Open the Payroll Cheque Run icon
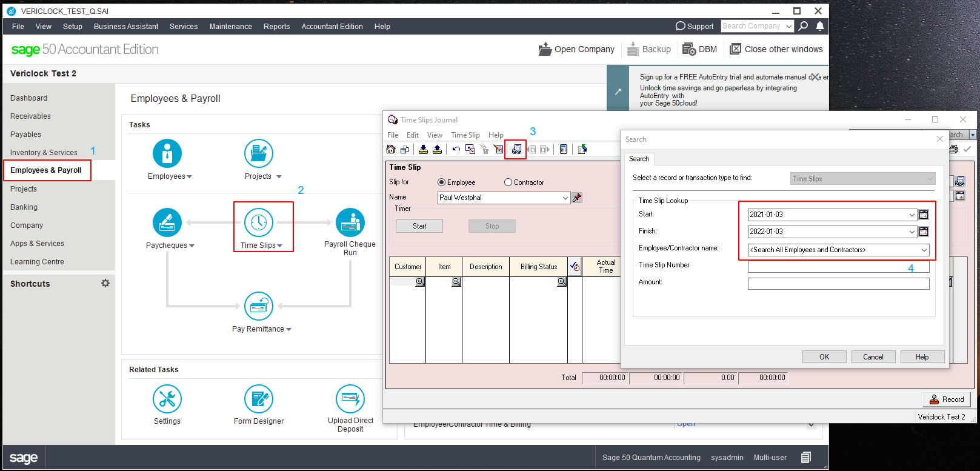The width and height of the screenshot is (980, 471). pyautogui.click(x=350, y=222)
